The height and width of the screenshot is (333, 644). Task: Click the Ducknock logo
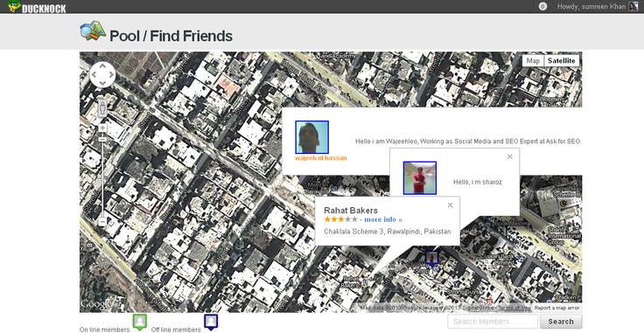coord(37,7)
